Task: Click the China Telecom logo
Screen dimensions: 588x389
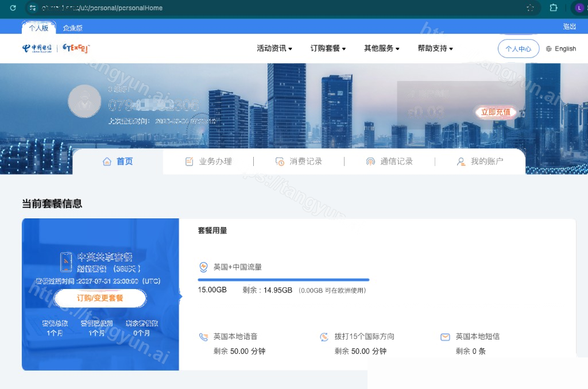Action: tap(37, 48)
